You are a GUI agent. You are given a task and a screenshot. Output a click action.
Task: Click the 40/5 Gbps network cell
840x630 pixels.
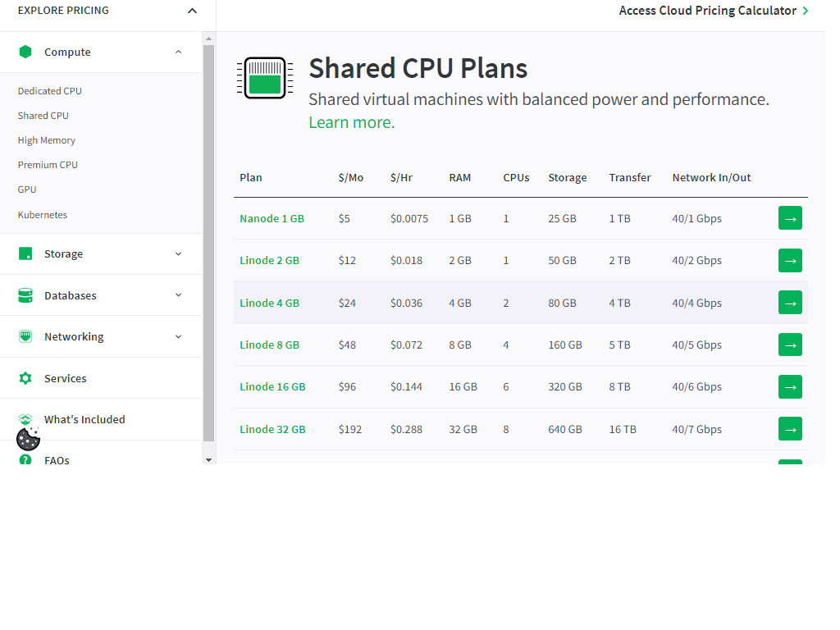[697, 345]
